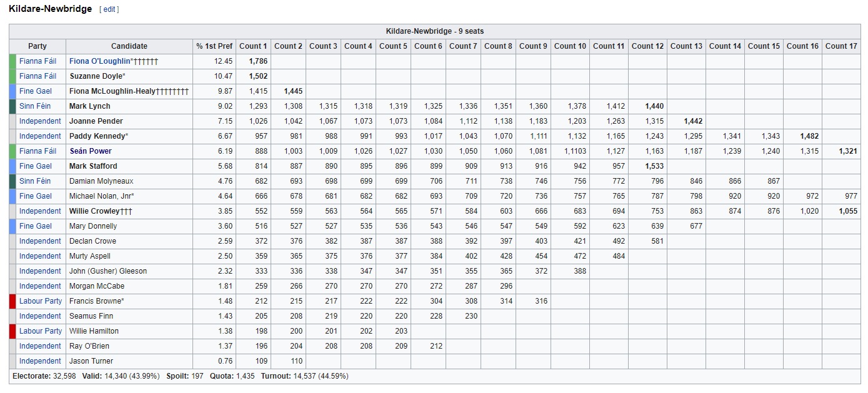Select candidate name Murty Aspell
The image size is (868, 393).
tap(90, 256)
